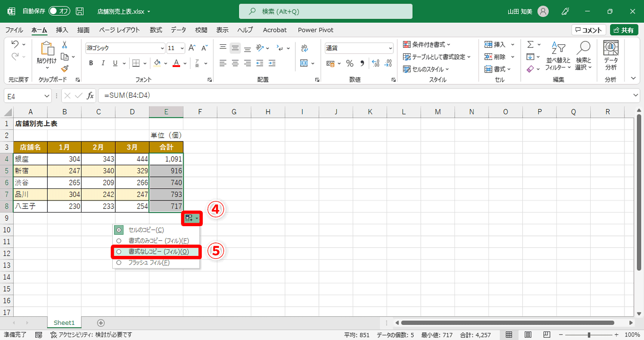The height and width of the screenshot is (340, 644).
Task: Apply the red font color
Action: [176, 63]
